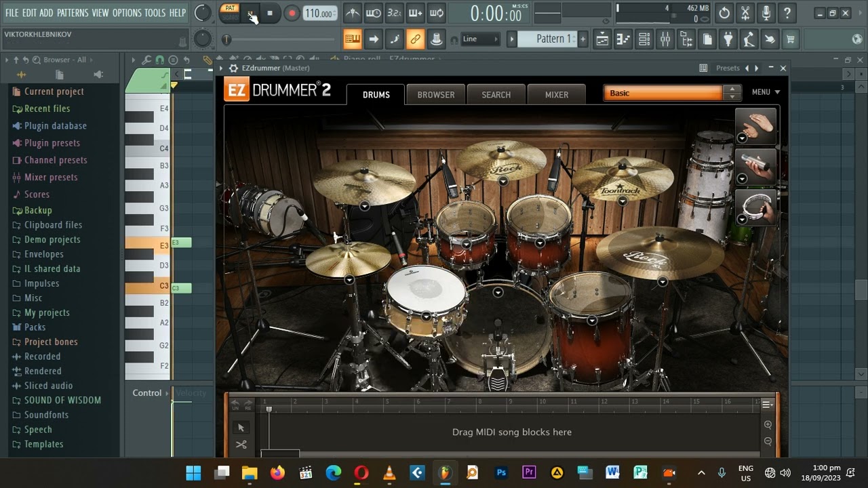Open the PATTERNS menu
The width and height of the screenshot is (868, 488).
click(x=73, y=13)
